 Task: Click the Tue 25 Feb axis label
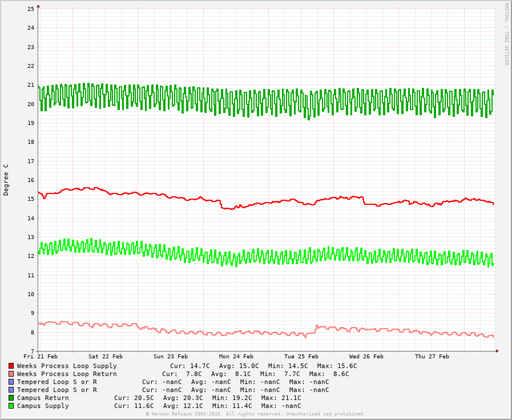pos(301,356)
